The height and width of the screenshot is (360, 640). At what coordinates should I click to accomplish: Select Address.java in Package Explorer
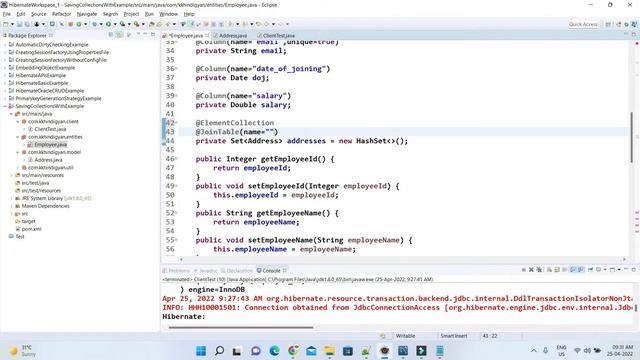(48, 160)
